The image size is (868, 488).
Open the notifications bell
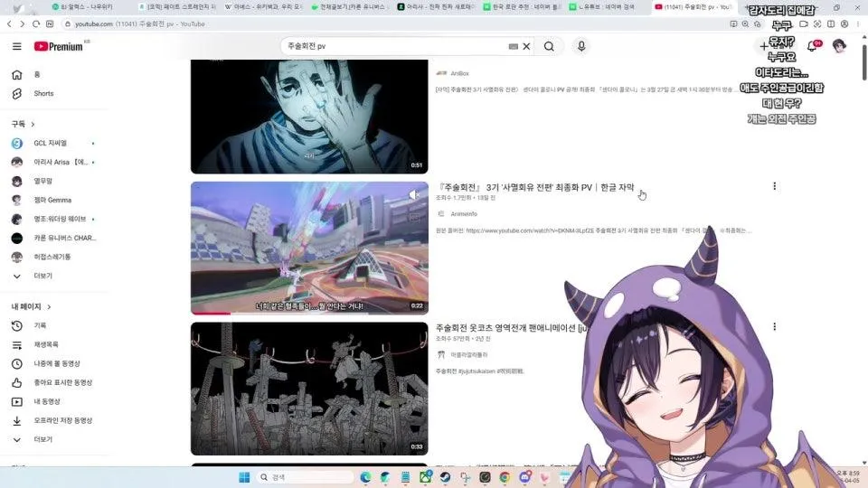tap(812, 46)
